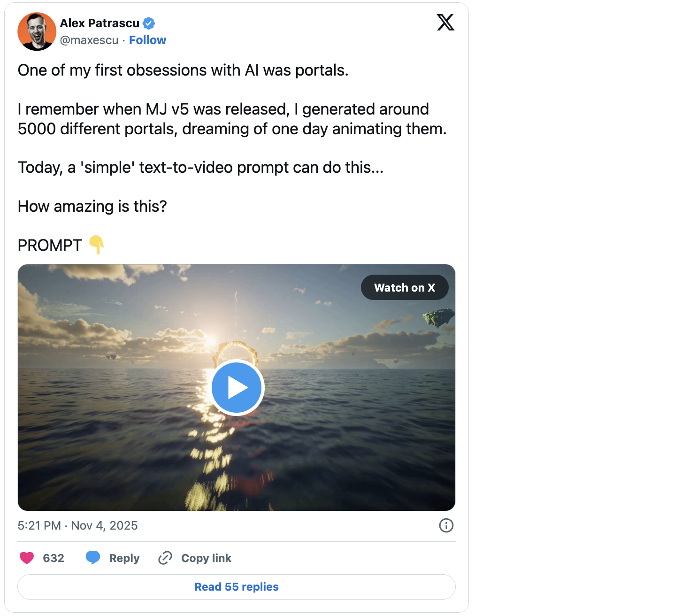The height and width of the screenshot is (616, 674).
Task: Play the portal video
Action: [x=237, y=388]
